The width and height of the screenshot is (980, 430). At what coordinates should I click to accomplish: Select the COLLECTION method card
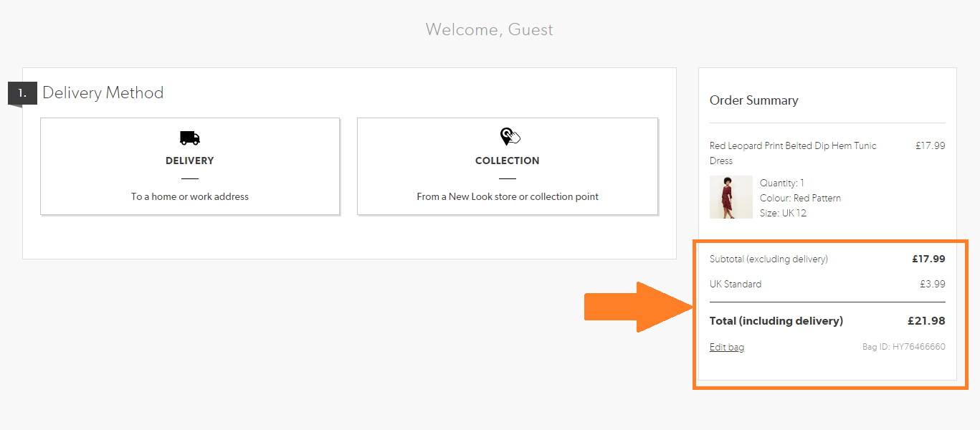(x=508, y=166)
